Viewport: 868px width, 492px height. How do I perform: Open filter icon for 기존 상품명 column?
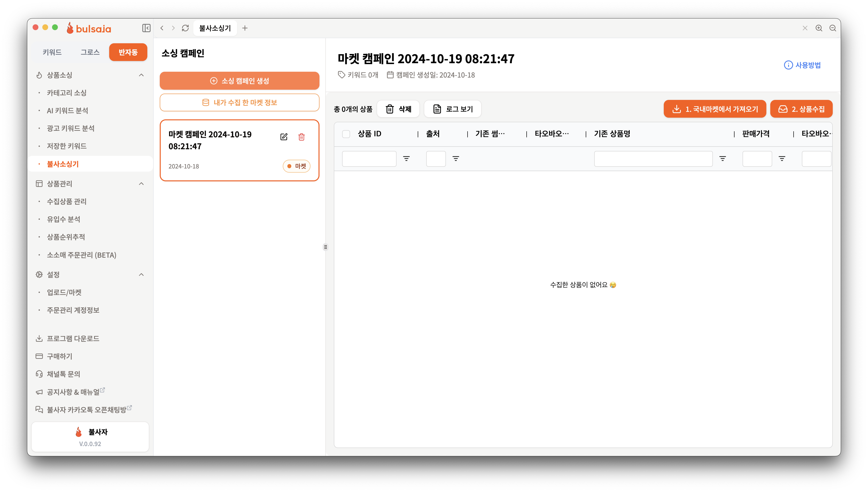[723, 158]
